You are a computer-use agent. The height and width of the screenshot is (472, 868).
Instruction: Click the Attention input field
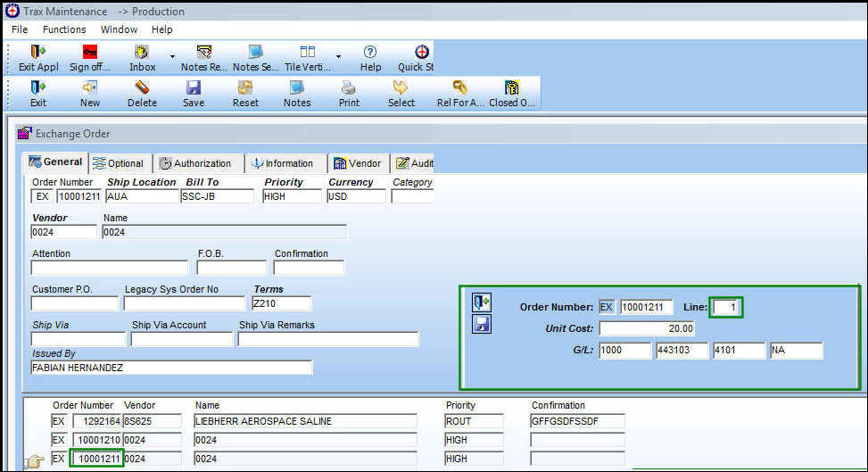tap(110, 269)
